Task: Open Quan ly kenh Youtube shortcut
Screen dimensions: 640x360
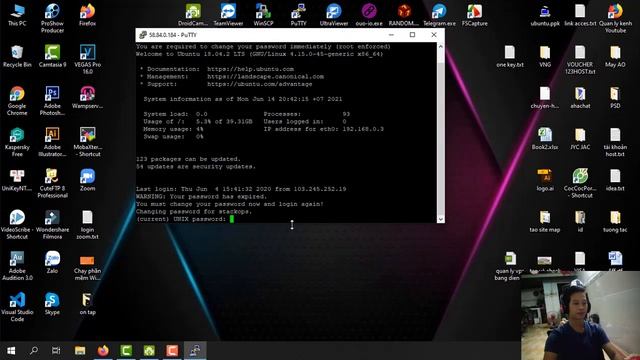Action: click(x=615, y=18)
